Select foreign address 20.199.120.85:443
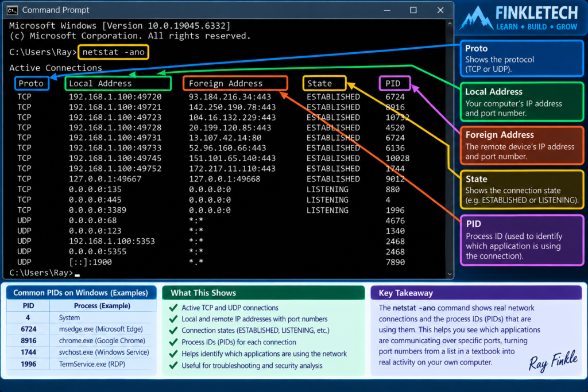Image resolution: width=588 pixels, height=392 pixels. tap(230, 128)
